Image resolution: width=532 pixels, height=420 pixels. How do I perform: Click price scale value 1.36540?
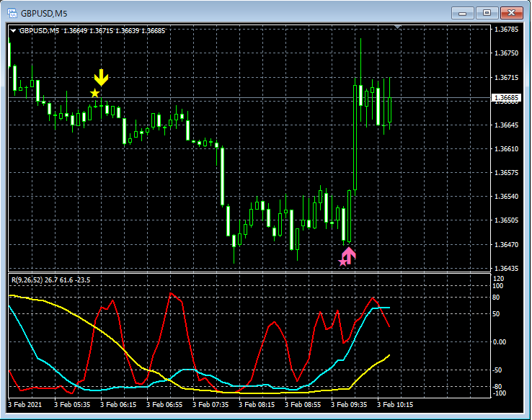click(x=506, y=196)
